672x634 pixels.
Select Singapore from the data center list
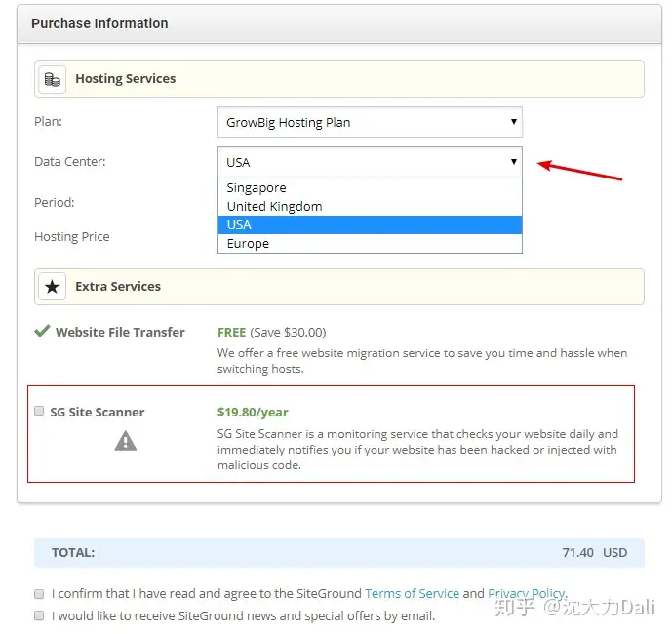coord(370,187)
